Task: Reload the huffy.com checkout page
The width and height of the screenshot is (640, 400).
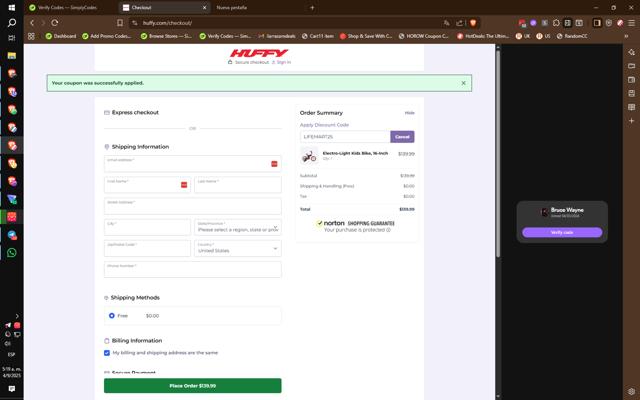Action: [55, 23]
